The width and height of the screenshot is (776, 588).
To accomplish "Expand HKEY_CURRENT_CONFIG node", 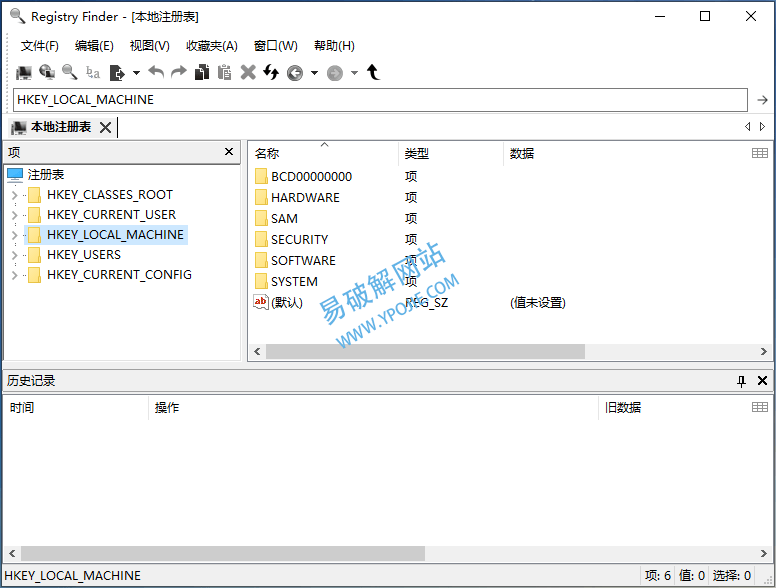I will tap(14, 275).
